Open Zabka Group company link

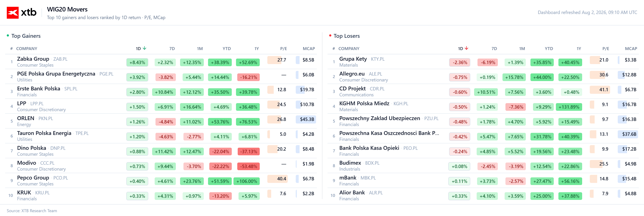pyautogui.click(x=33, y=59)
